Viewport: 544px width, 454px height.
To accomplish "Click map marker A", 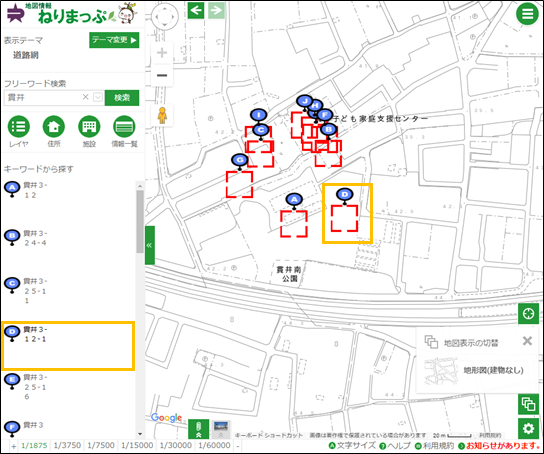I will (294, 201).
